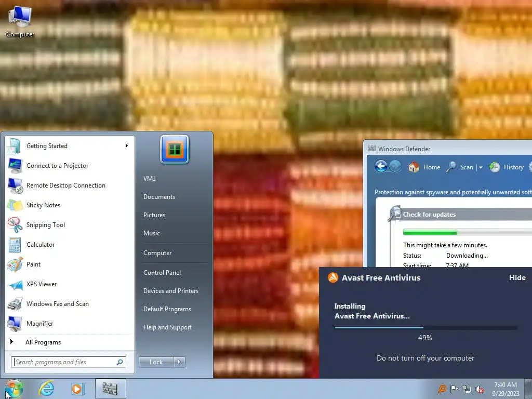Click Avast logo in installer popup

(x=333, y=277)
